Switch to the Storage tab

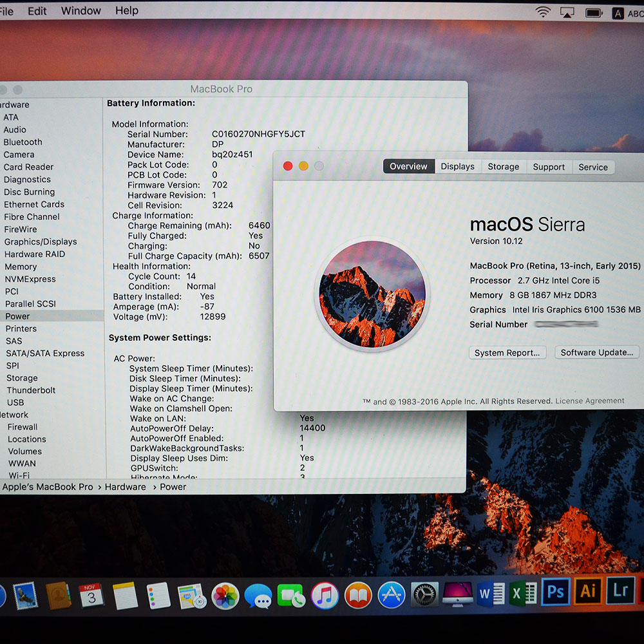coord(503,167)
